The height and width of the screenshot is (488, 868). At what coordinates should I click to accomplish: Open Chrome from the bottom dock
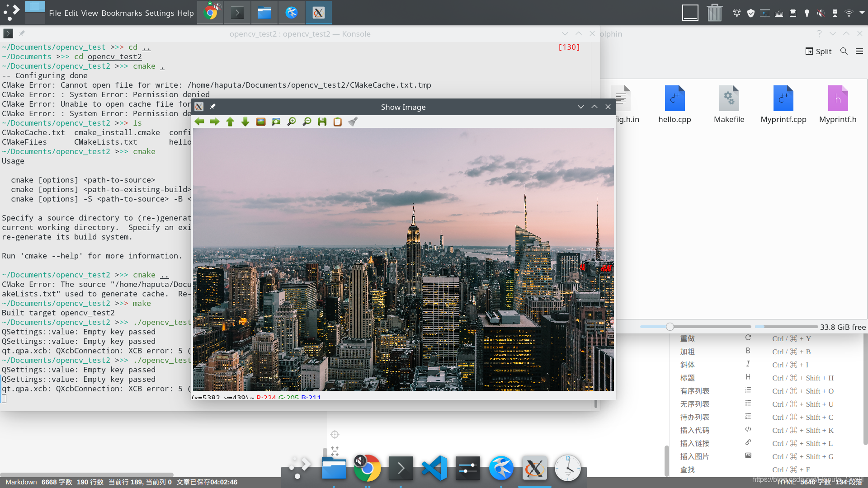tap(368, 468)
